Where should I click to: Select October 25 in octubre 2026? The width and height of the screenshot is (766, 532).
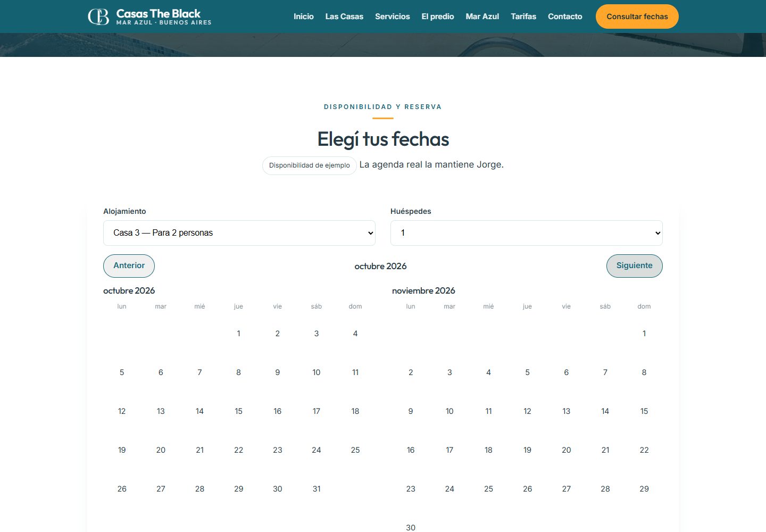click(355, 450)
